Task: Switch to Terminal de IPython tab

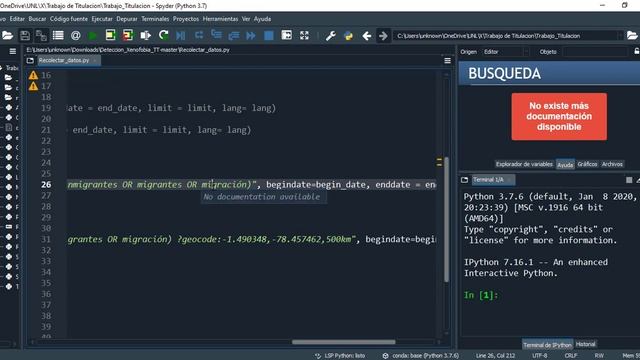Action: 547,345
